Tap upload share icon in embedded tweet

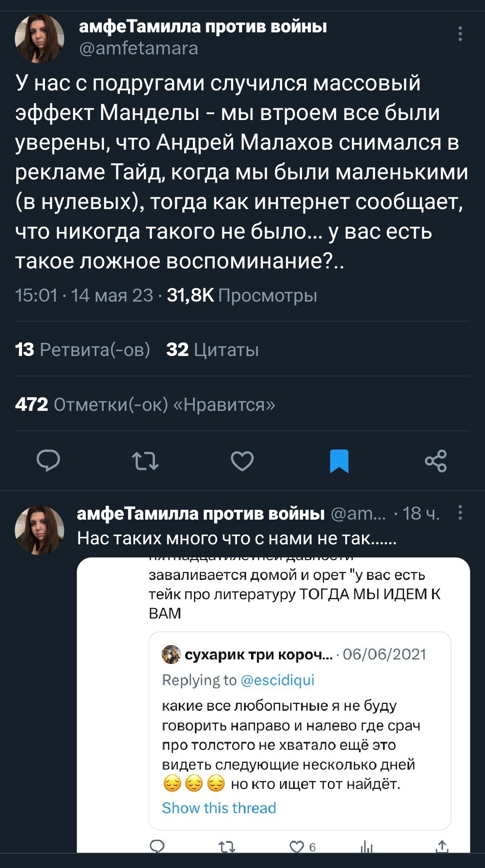pos(442,846)
